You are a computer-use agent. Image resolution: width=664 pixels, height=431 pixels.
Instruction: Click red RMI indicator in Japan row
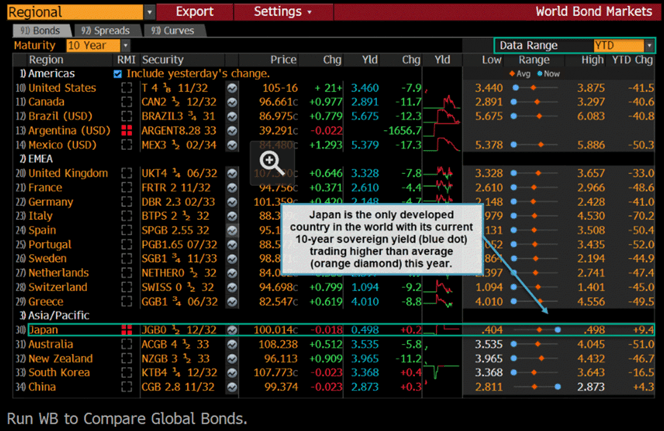(x=126, y=329)
